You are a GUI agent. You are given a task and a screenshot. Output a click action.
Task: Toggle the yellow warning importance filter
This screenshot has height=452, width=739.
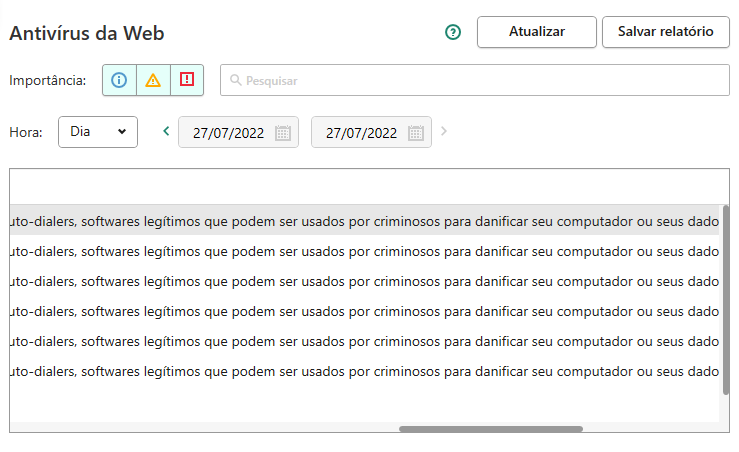point(153,80)
